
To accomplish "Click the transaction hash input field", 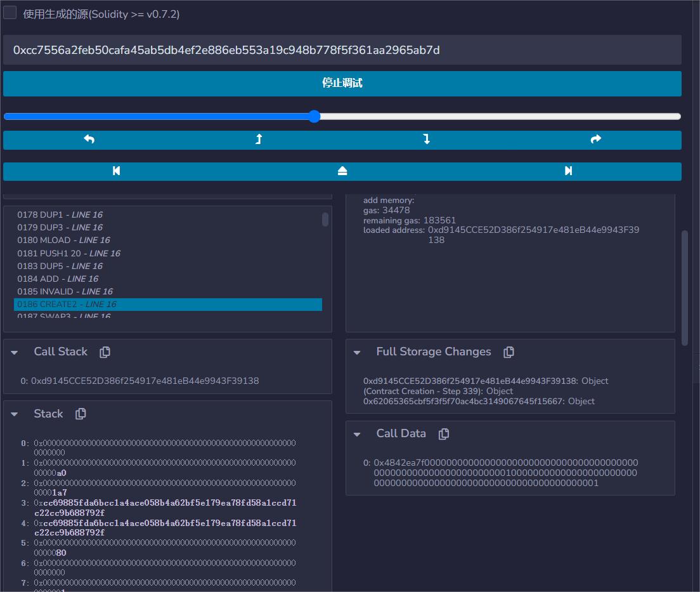I will click(342, 49).
